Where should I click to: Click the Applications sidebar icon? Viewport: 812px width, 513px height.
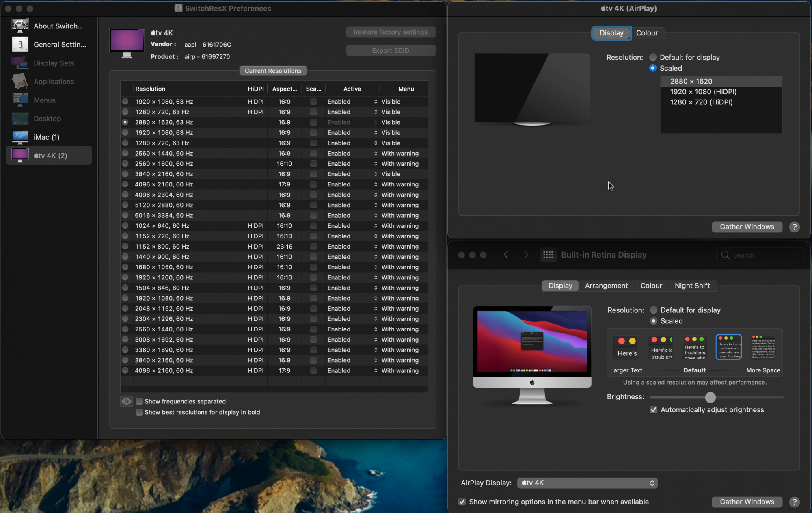(x=20, y=81)
